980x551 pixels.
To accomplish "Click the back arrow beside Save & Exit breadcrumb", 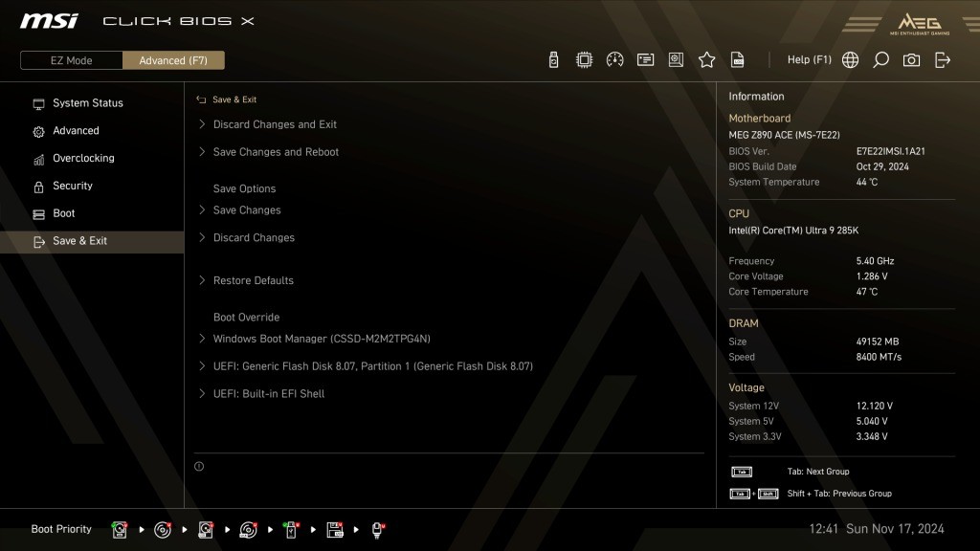I will [x=201, y=99].
